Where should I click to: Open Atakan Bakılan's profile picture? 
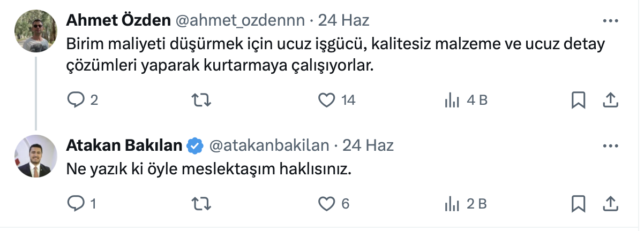(x=35, y=156)
